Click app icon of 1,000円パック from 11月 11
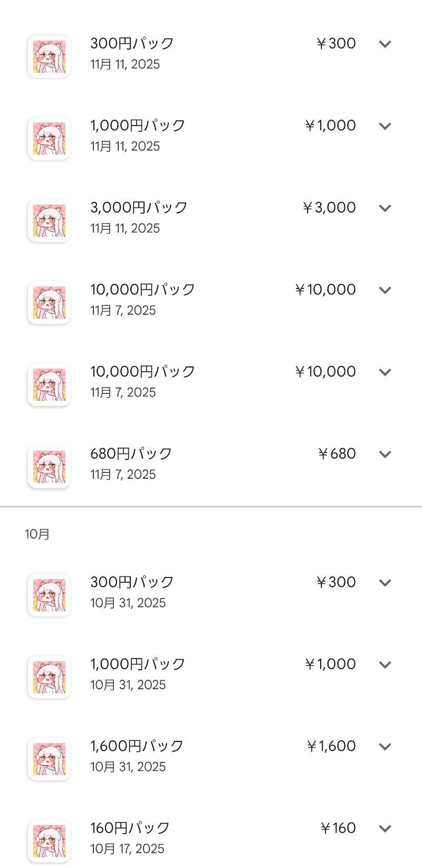 coord(49,139)
